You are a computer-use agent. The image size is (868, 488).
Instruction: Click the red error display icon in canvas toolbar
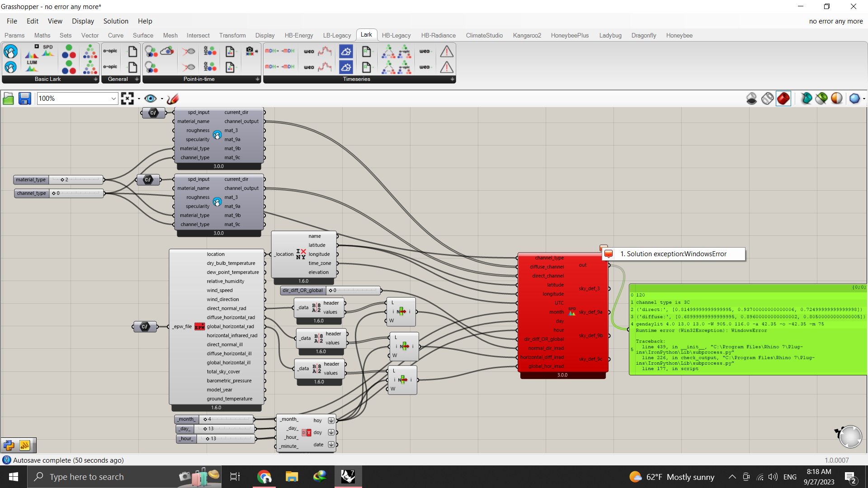pyautogui.click(x=783, y=98)
